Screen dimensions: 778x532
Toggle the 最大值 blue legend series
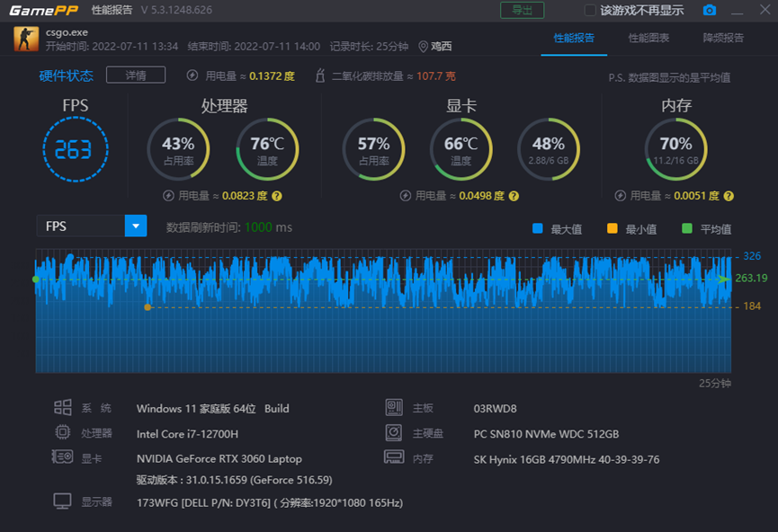pos(538,228)
